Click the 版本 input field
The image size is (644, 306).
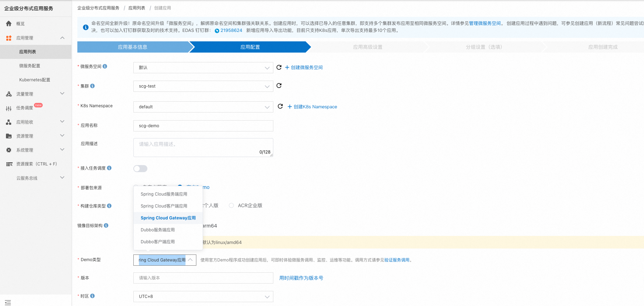coord(203,278)
